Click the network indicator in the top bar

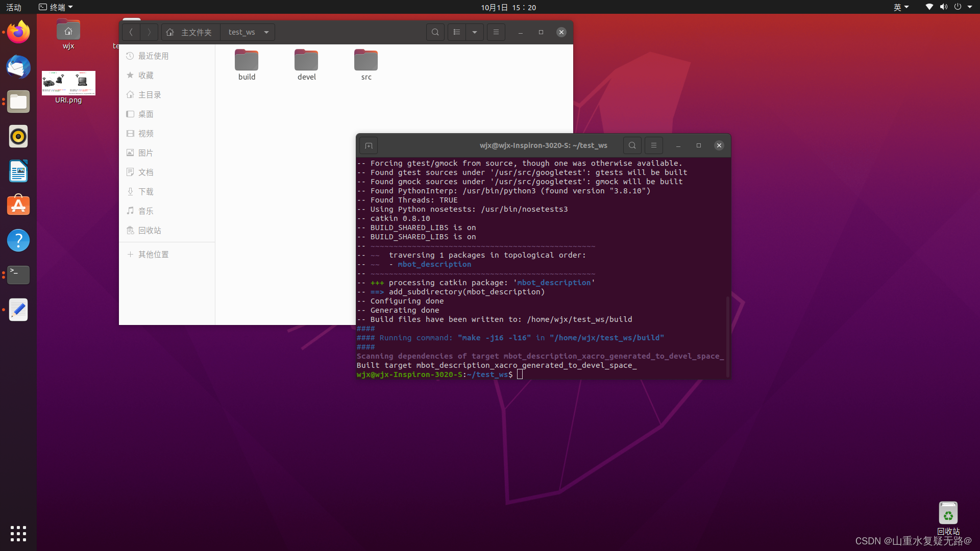coord(929,7)
